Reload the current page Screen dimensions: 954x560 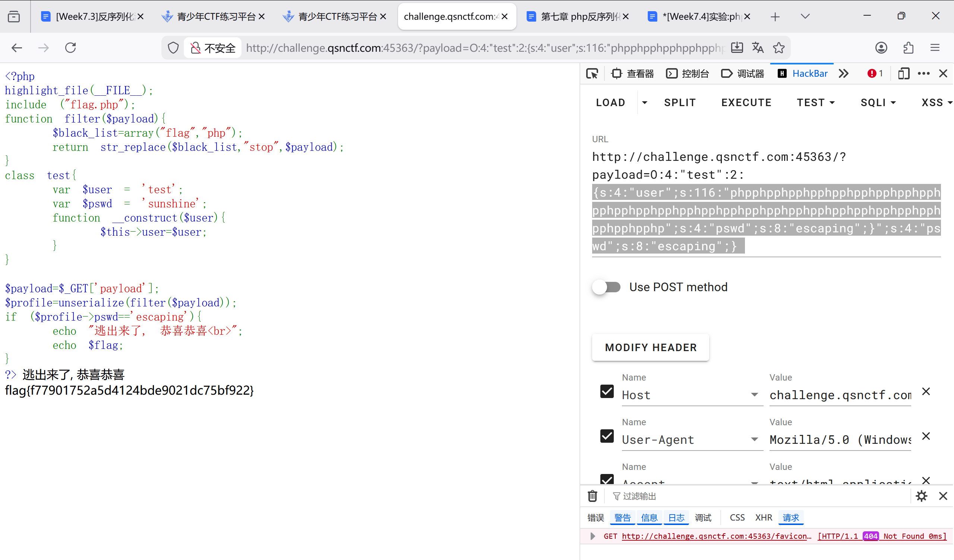click(x=70, y=48)
